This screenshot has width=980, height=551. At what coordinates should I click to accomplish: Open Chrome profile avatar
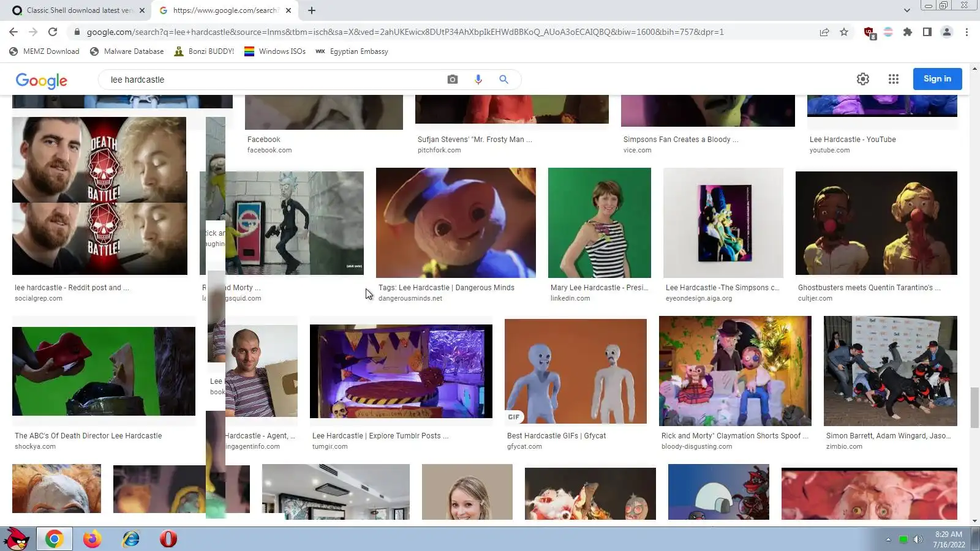pyautogui.click(x=947, y=32)
